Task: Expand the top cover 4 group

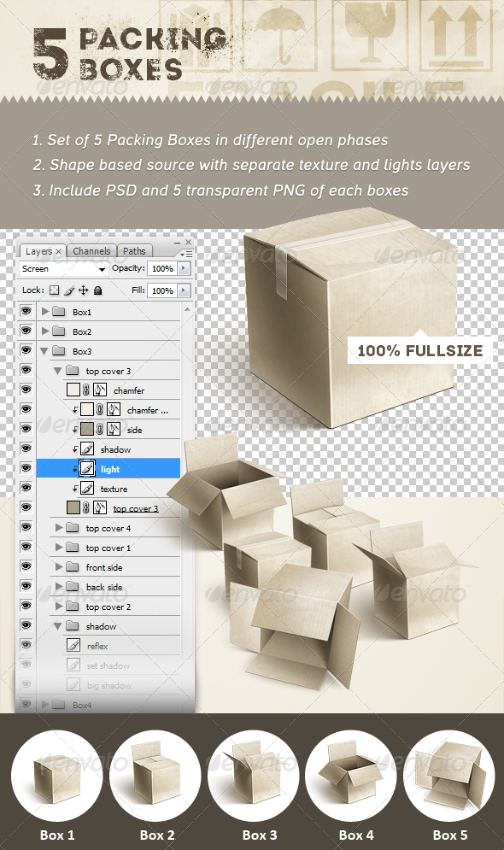Action: pos(59,528)
